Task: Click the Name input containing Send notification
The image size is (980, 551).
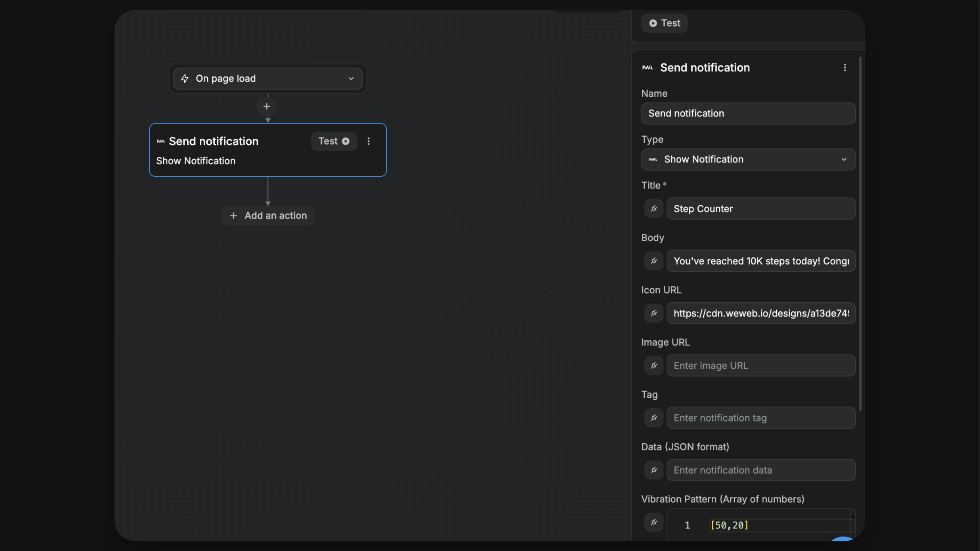Action: tap(748, 113)
